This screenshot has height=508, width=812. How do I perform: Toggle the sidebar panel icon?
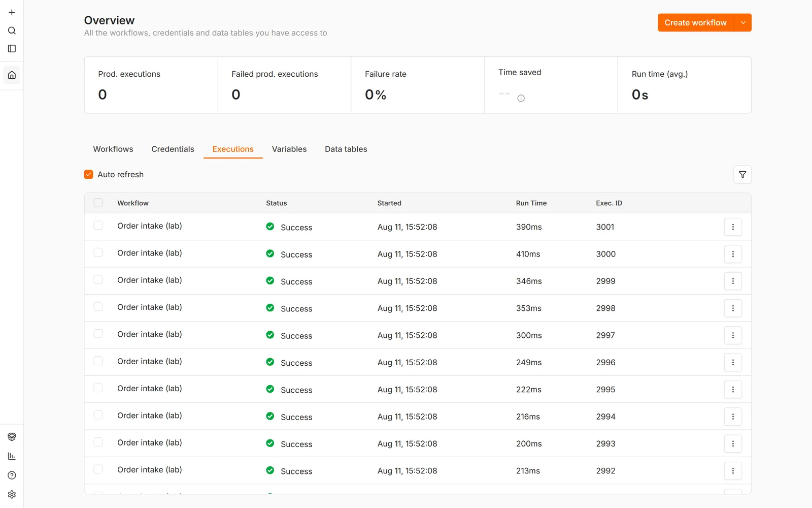(12, 49)
